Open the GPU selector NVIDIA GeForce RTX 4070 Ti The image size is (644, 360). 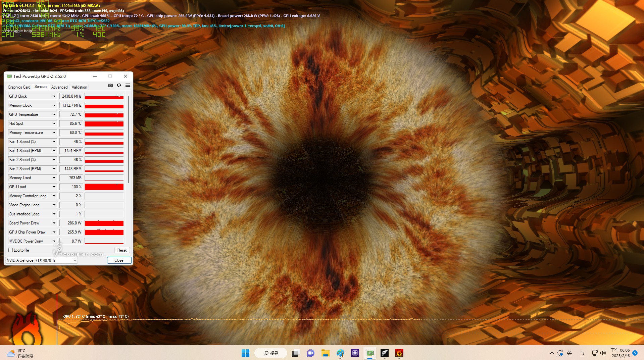pos(42,260)
